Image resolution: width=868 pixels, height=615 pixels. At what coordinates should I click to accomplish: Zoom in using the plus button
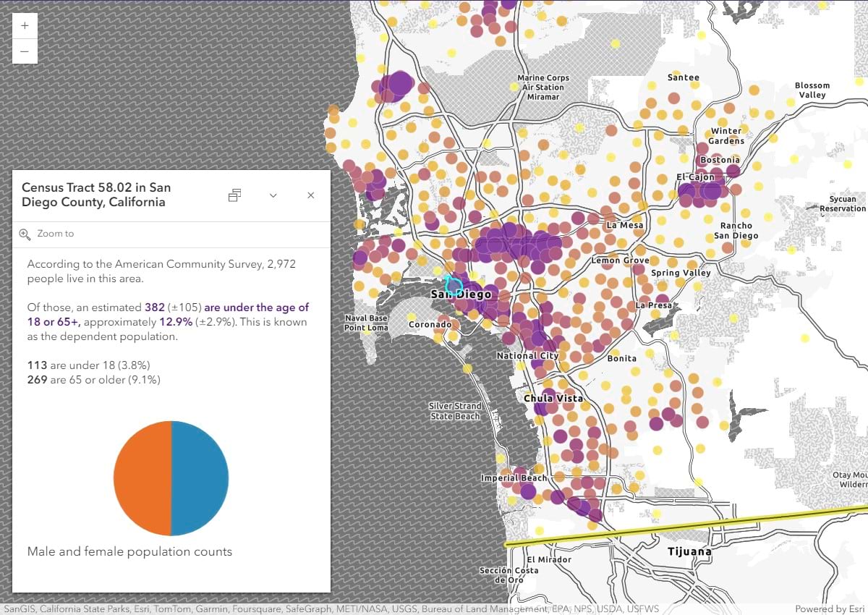click(x=24, y=25)
